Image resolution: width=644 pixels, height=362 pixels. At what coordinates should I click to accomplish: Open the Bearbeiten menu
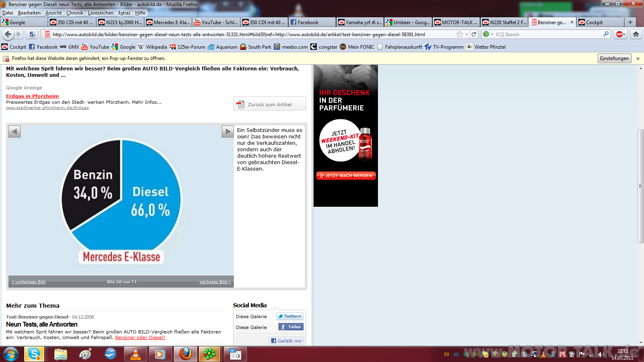pyautogui.click(x=29, y=13)
